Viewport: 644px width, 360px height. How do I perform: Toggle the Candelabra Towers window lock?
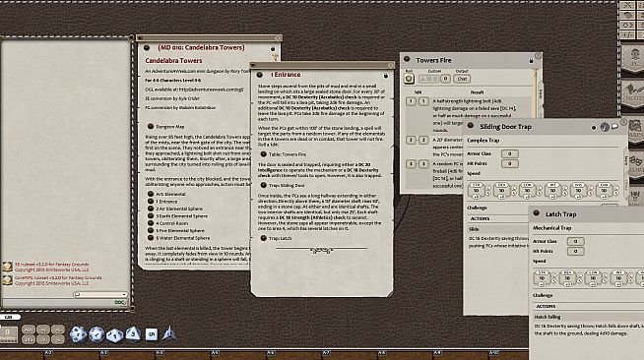click(273, 48)
